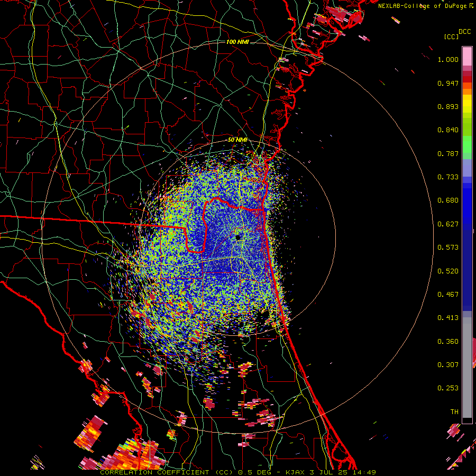Click the 0.947 color scale value
Viewport: 476px width, 476px height.
(x=448, y=83)
